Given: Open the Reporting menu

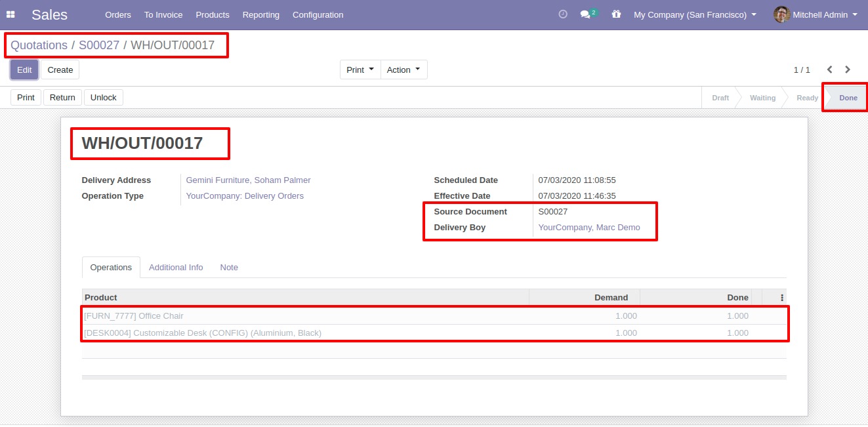Looking at the screenshot, I should pos(260,14).
